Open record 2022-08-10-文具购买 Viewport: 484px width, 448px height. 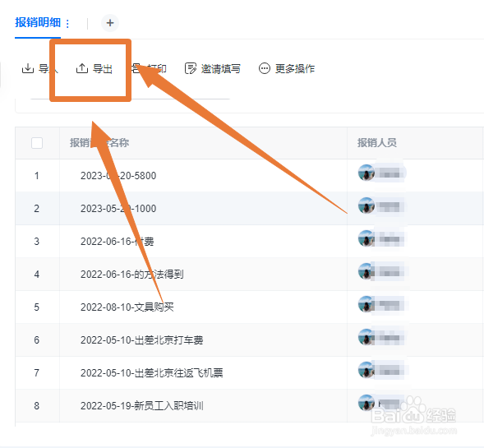[x=127, y=307]
